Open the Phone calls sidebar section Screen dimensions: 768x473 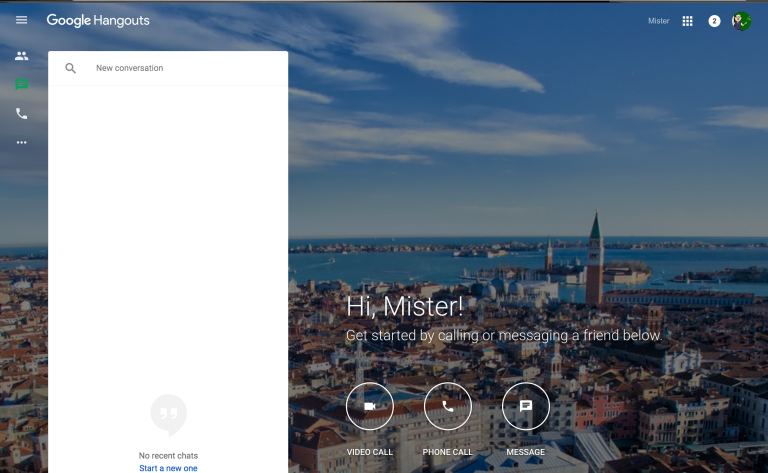click(x=21, y=114)
